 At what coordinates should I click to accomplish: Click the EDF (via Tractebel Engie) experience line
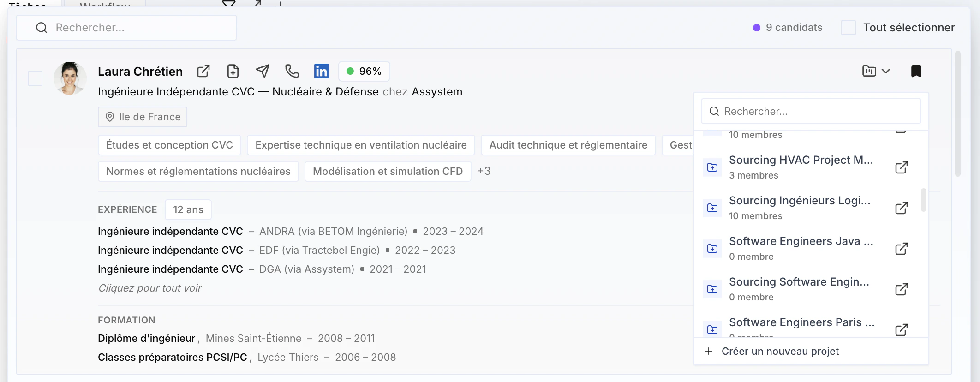coord(277,251)
